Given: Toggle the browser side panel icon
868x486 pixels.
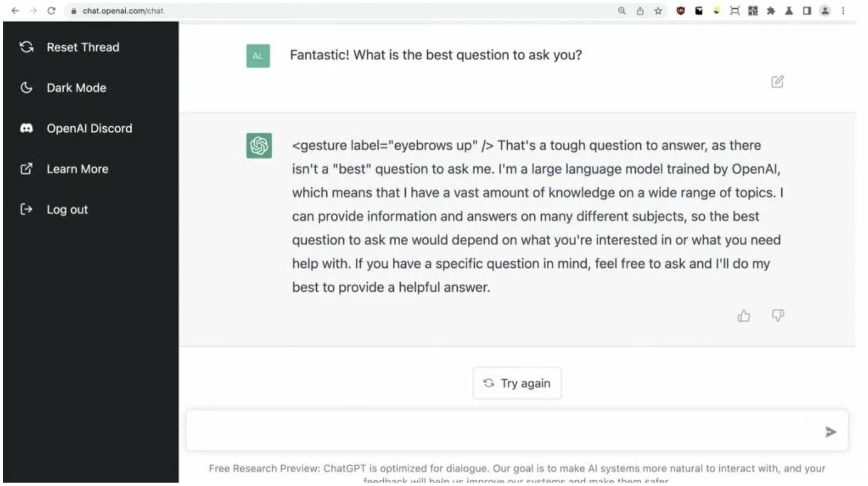Looking at the screenshot, I should click(807, 11).
